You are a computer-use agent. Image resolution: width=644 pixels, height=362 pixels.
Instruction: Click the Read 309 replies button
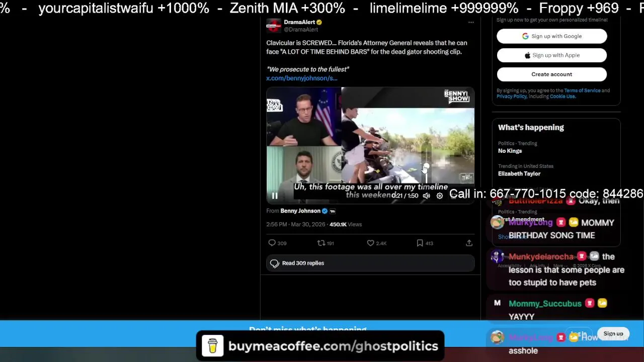coord(370,263)
